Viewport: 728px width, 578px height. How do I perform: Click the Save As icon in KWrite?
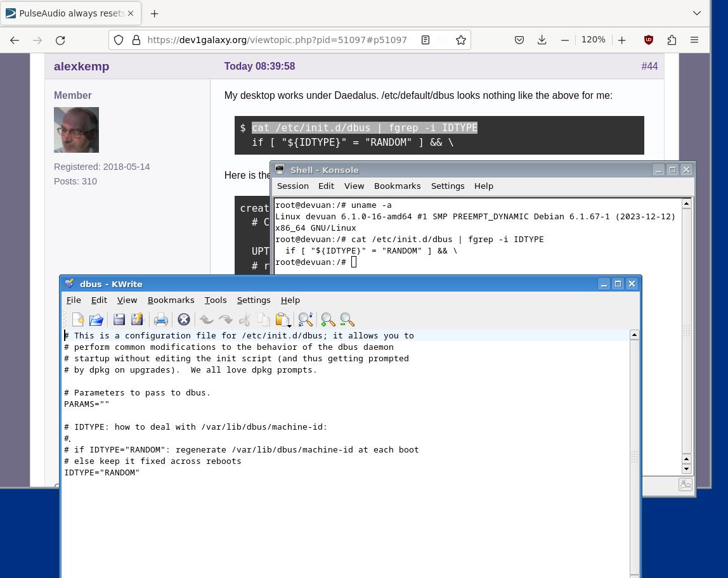[137, 319]
